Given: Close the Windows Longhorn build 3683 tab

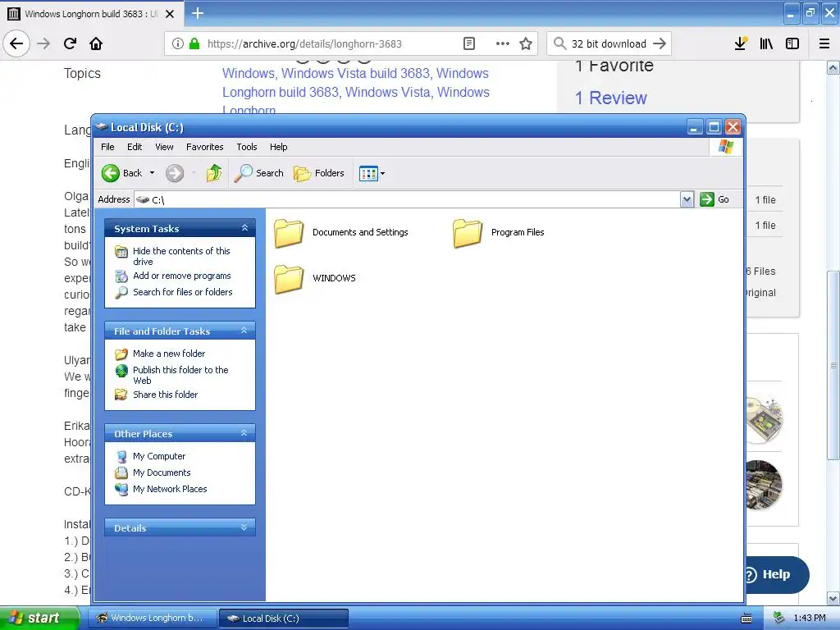Looking at the screenshot, I should (170, 14).
